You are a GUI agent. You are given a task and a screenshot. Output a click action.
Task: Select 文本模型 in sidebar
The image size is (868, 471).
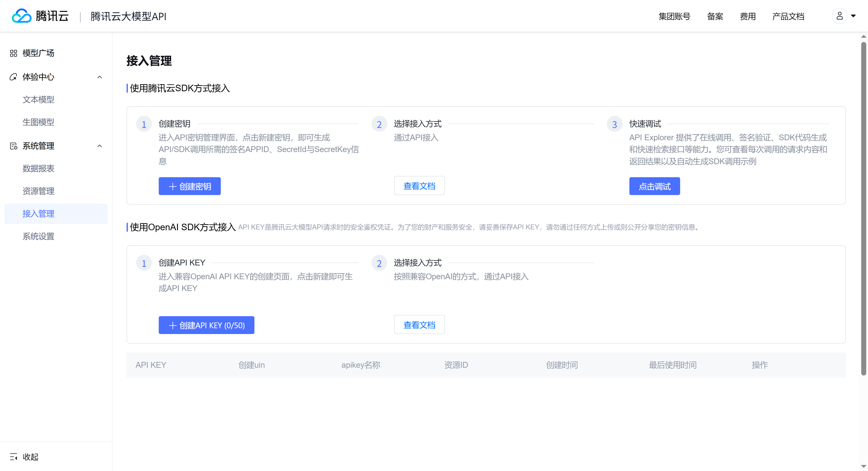click(38, 100)
